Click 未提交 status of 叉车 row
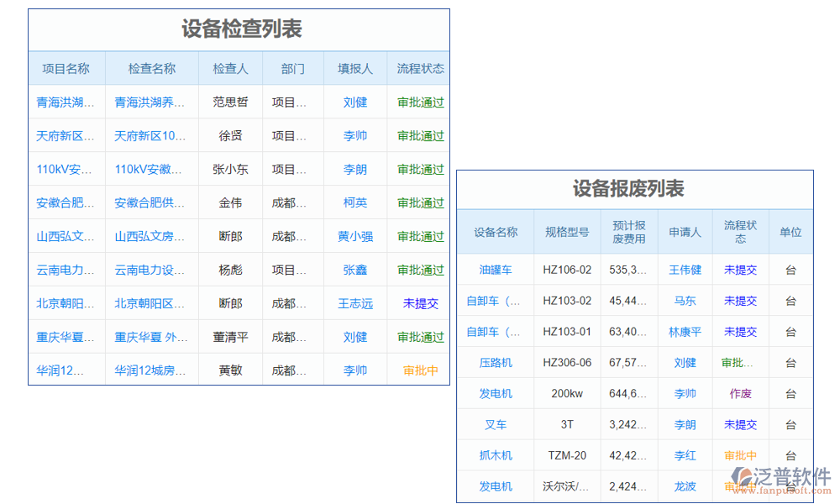The width and height of the screenshot is (840, 504). (740, 424)
